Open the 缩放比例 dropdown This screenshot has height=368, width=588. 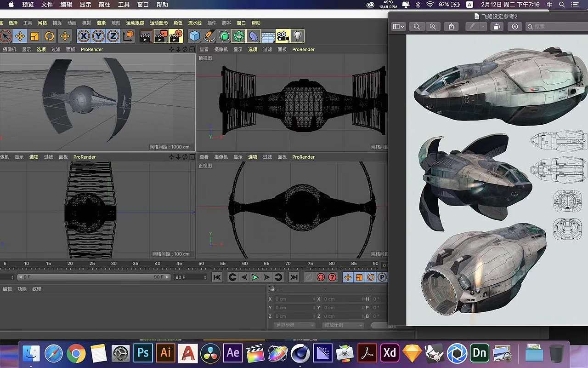343,325
